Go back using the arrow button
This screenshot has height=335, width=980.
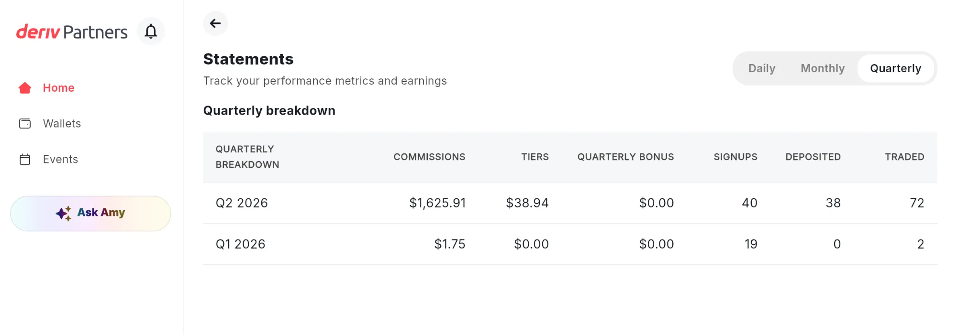point(215,23)
